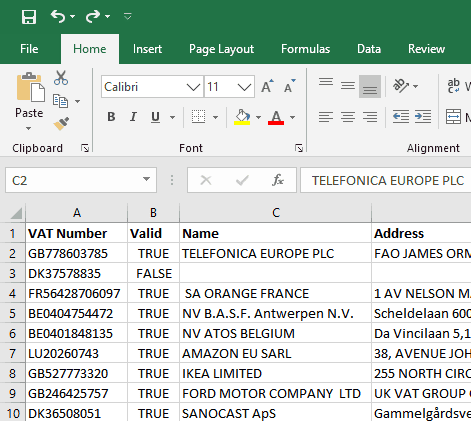Screen dimensions: 471x421
Task: Click the Select All corner triangle
Action: 16,213
